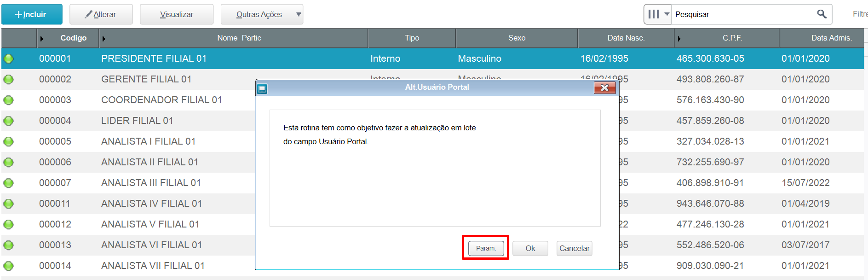Click the Data Nasc. column header
Viewport: 868px width, 280px height.
(626, 38)
